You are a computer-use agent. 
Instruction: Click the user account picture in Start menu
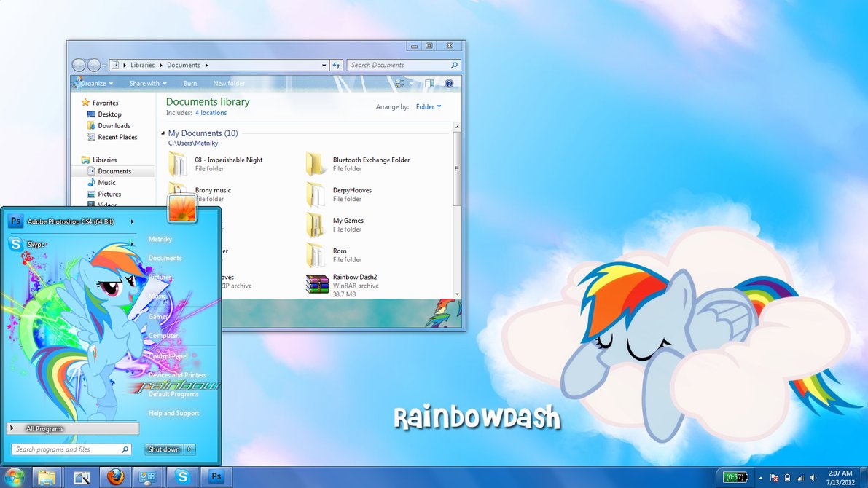(x=182, y=208)
